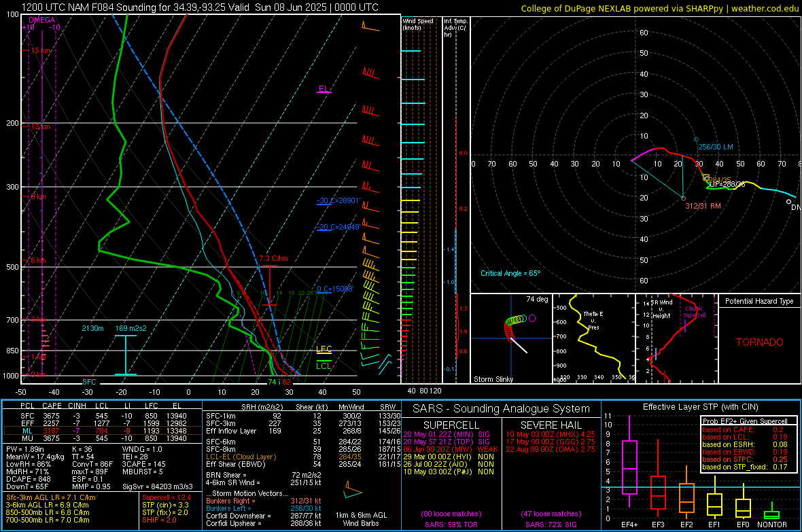The image size is (802, 532).
Task: Select the 10 May 03 00Z (MHX) hail match
Action: [551, 434]
